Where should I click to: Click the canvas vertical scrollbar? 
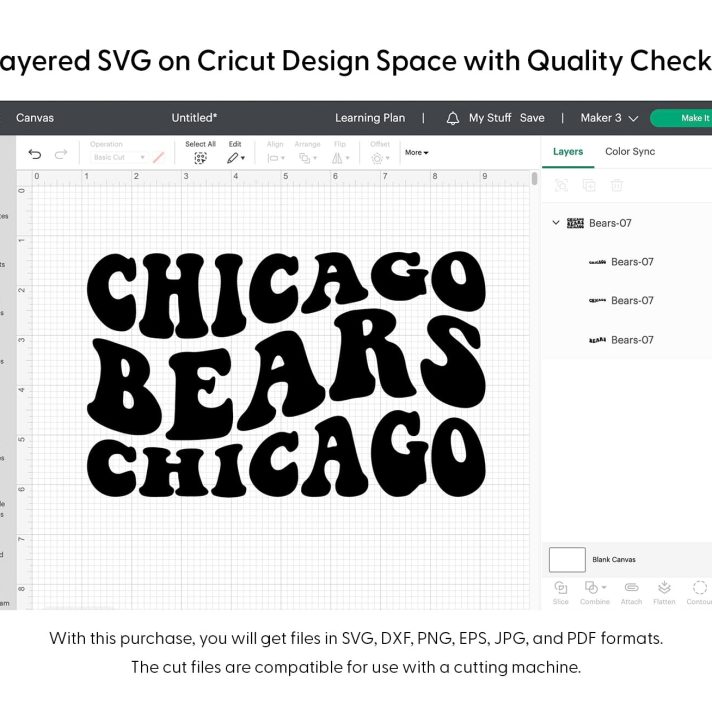[534, 178]
